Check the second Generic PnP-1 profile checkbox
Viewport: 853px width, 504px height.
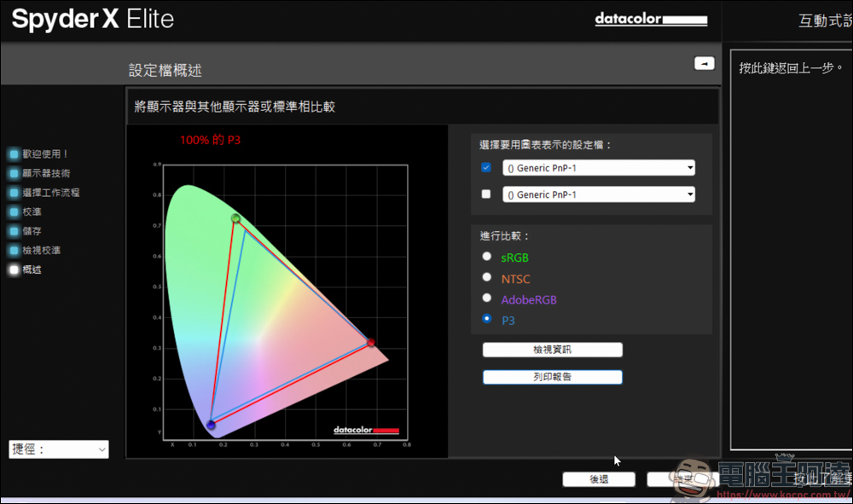tap(486, 194)
